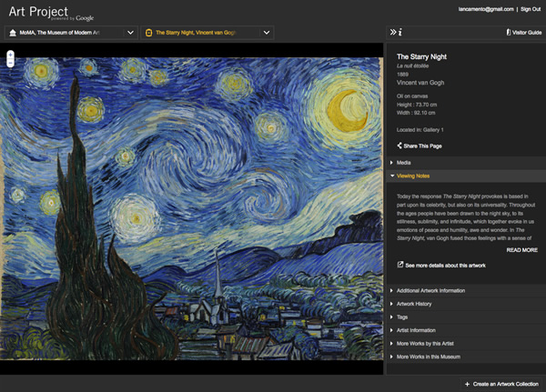546x392 pixels.
Task: Open the Visitor Guide
Action: coord(524,33)
